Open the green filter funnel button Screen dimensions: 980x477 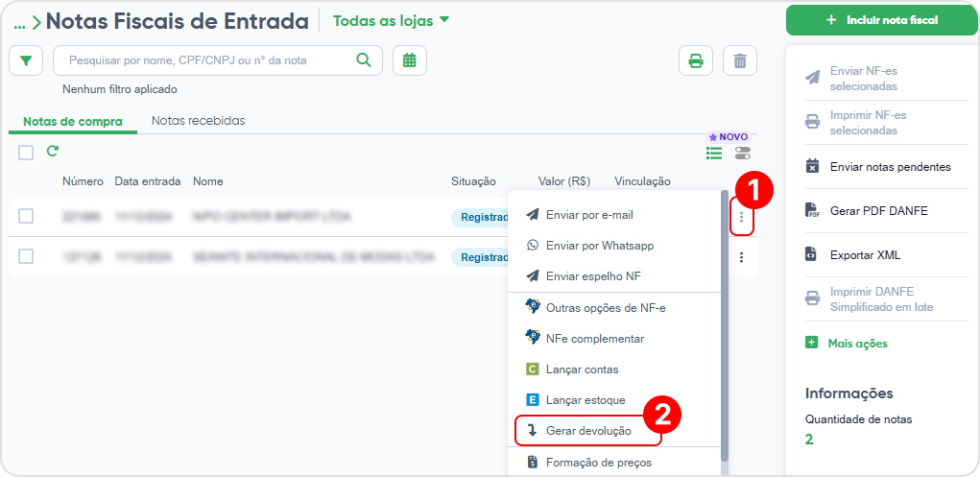point(26,60)
